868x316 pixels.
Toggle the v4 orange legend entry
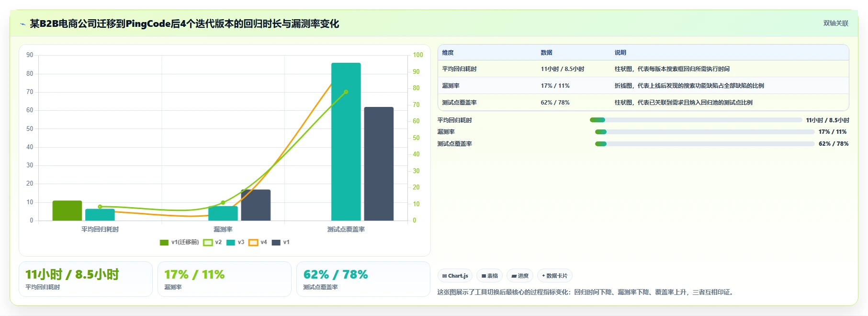tap(258, 243)
